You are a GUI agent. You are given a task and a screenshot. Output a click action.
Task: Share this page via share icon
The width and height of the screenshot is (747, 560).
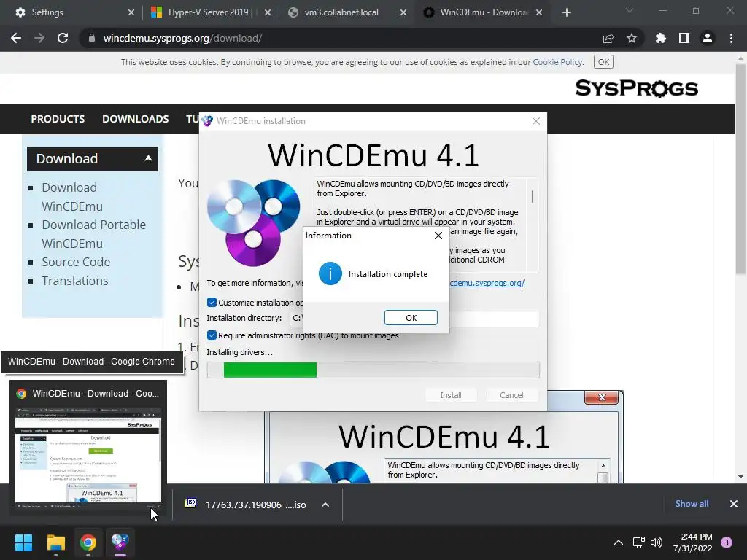point(608,38)
